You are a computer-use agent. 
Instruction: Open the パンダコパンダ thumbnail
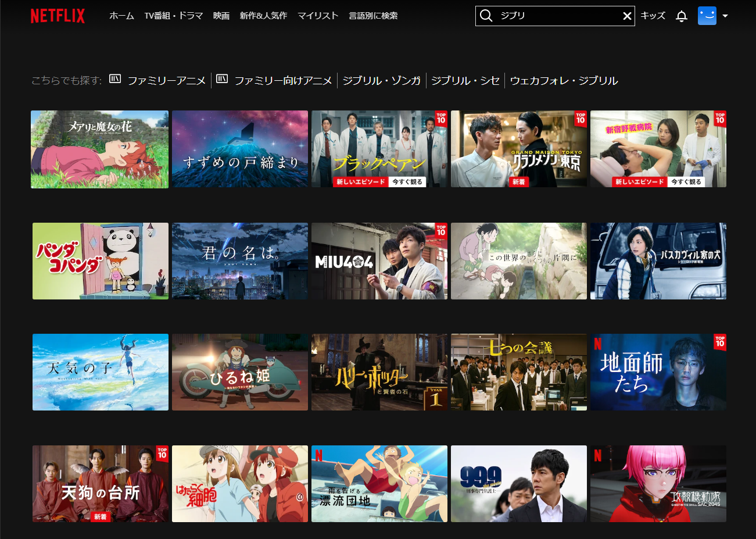tap(101, 261)
